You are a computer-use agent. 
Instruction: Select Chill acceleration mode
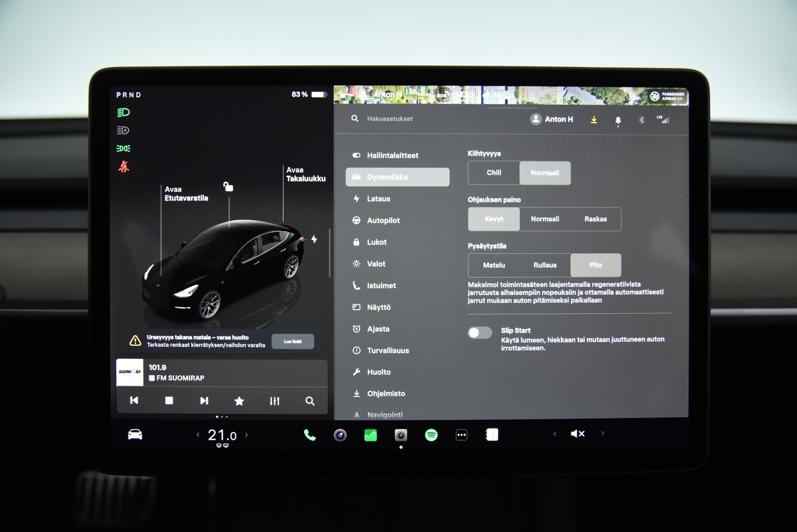(x=493, y=173)
